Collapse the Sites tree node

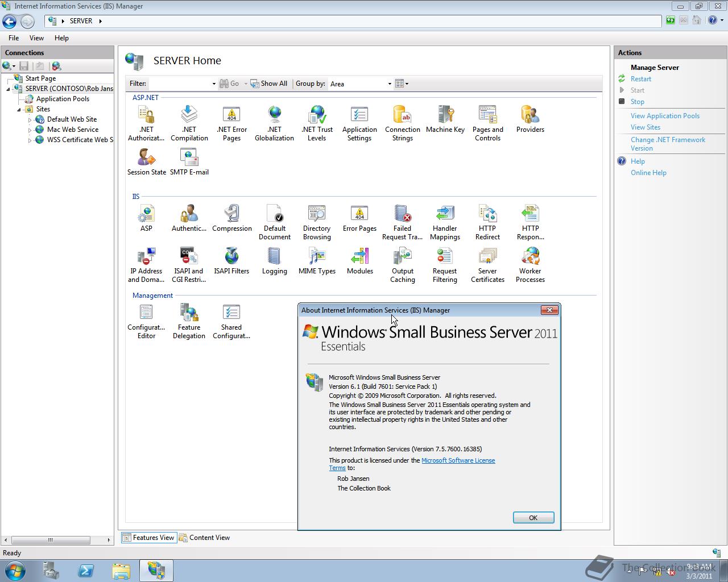(19, 109)
